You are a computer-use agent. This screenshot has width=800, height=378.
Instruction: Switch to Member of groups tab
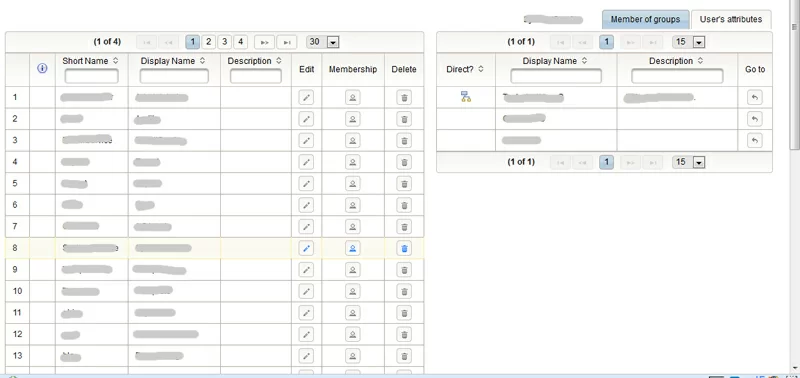[645, 19]
